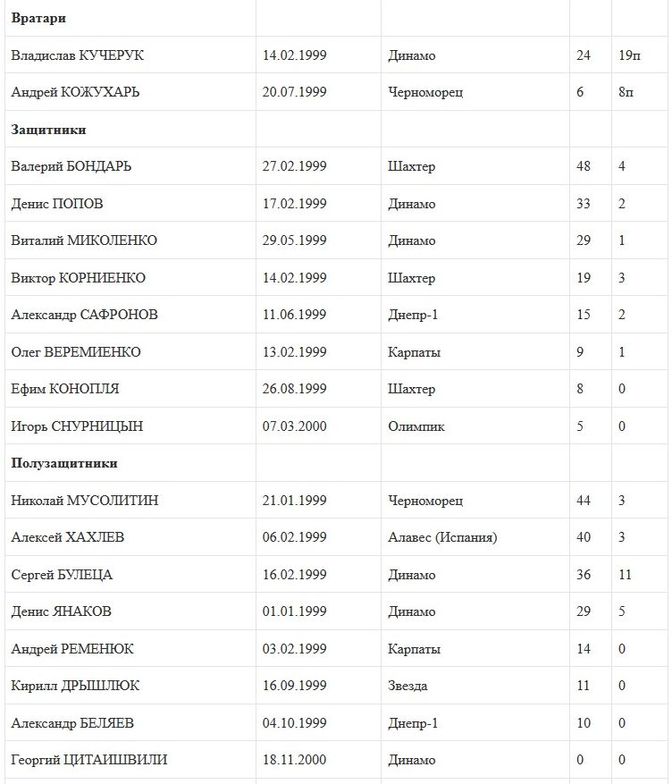Screen dimensions: 672x784
Task: Click the Полузащитники section header
Action: tap(64, 463)
